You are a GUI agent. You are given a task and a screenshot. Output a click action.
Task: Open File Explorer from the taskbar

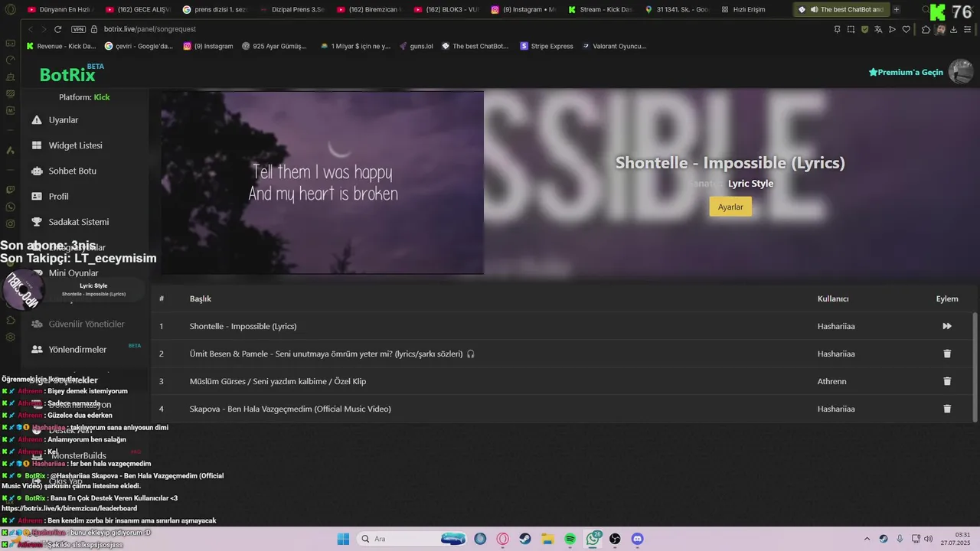[x=547, y=539]
